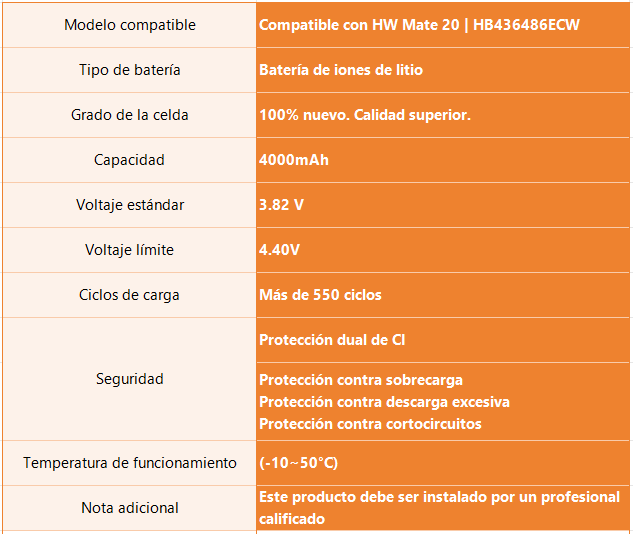The height and width of the screenshot is (534, 633).
Task: Click the 'Protección dual de CI' cell
Action: tap(443, 340)
